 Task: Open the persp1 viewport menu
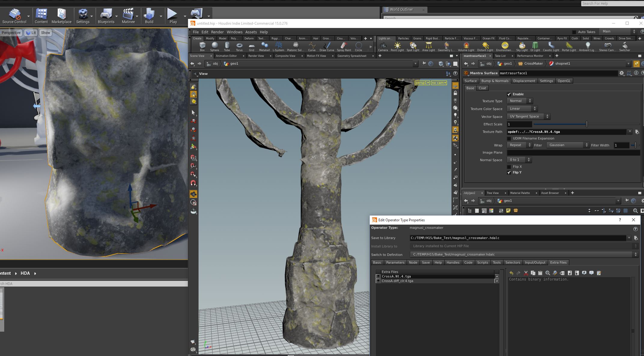pos(422,83)
